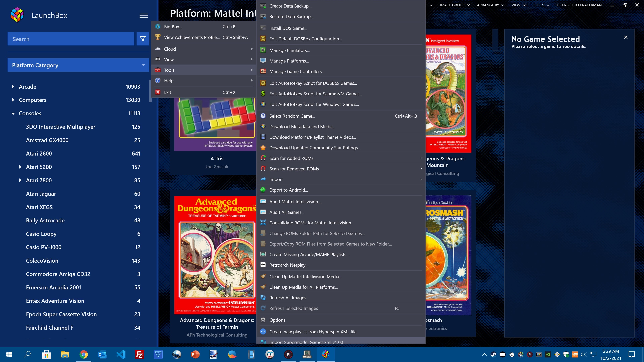Click the star icon for Community Star Ratings
Viewport: 644px width, 362px height.
coord(263,148)
